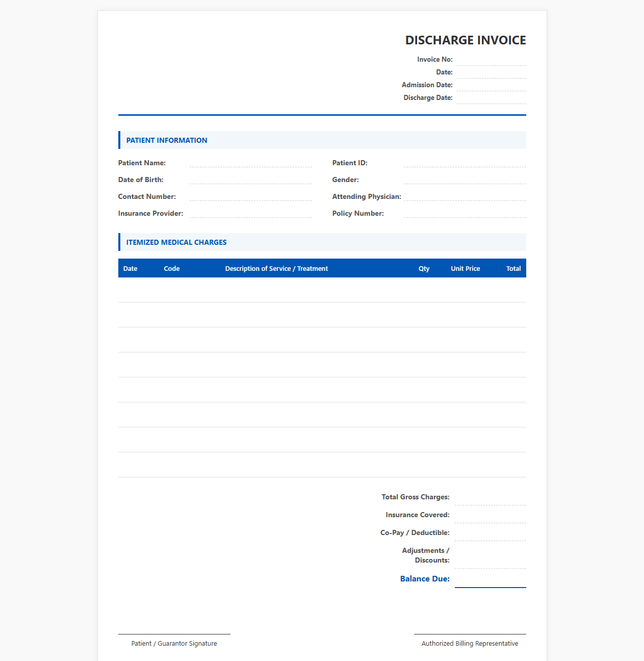Viewport: 644px width, 661px height.
Task: Click the Patient Name input line
Action: click(x=250, y=163)
